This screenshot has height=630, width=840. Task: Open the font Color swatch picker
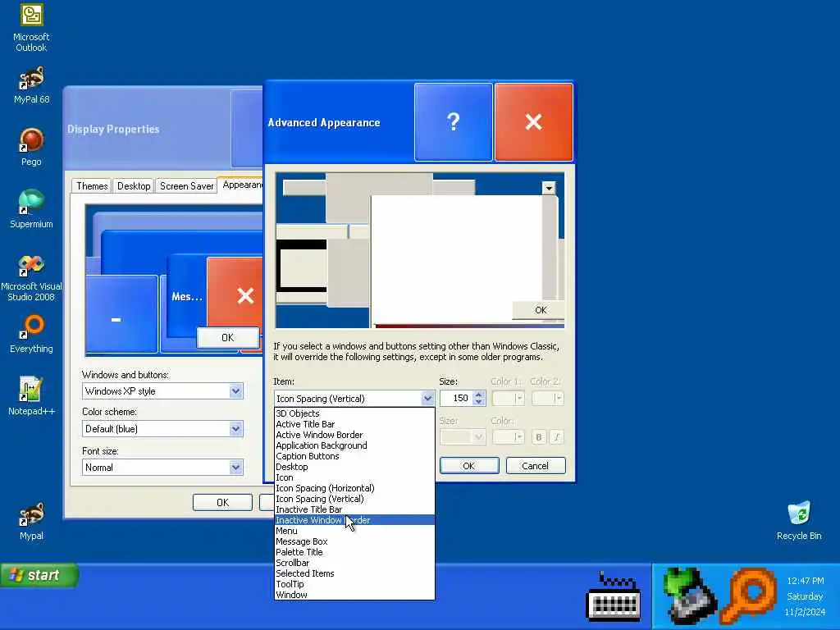(508, 437)
